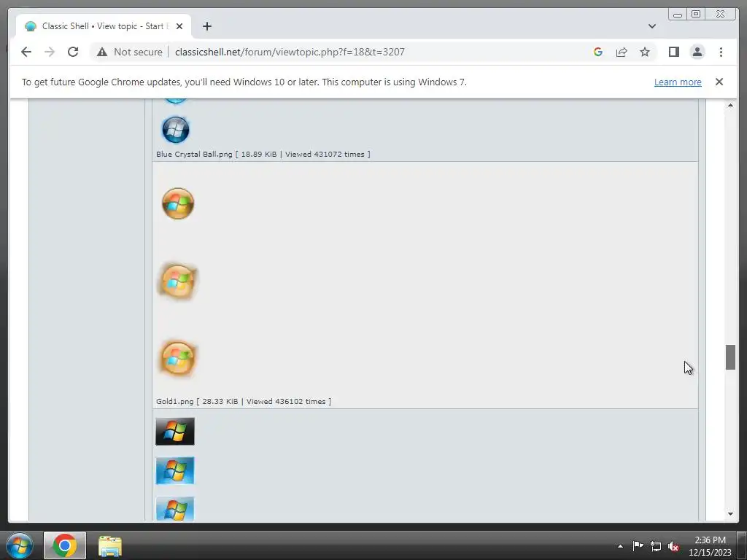
Task: Click the Blue Crystal Ball orb image
Action: (175, 130)
